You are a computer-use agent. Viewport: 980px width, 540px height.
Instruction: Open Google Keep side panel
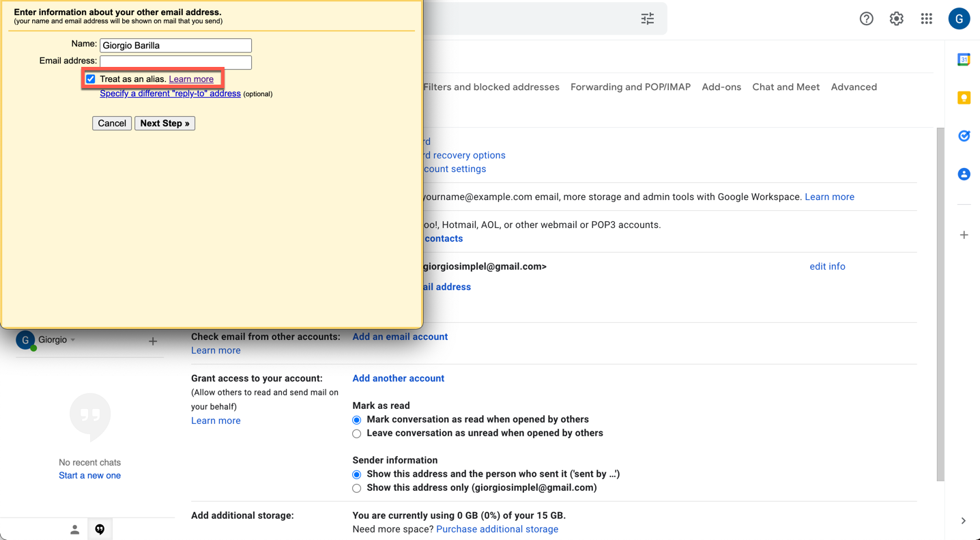[x=964, y=98]
